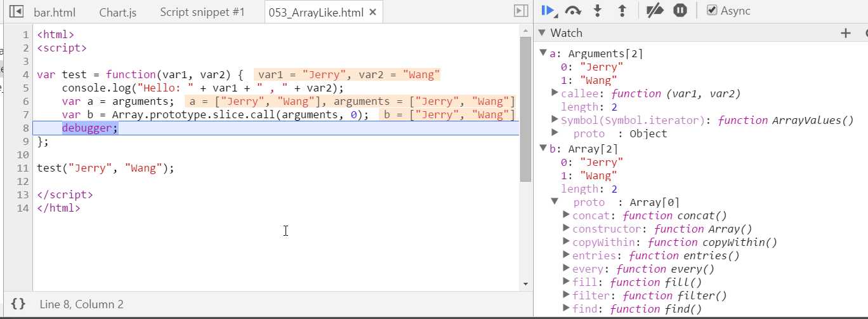Expand the filter function entry
The width and height of the screenshot is (868, 319).
point(567,295)
